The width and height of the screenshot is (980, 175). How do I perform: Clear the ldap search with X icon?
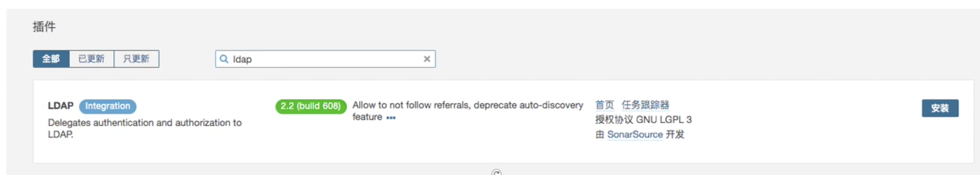click(x=427, y=59)
